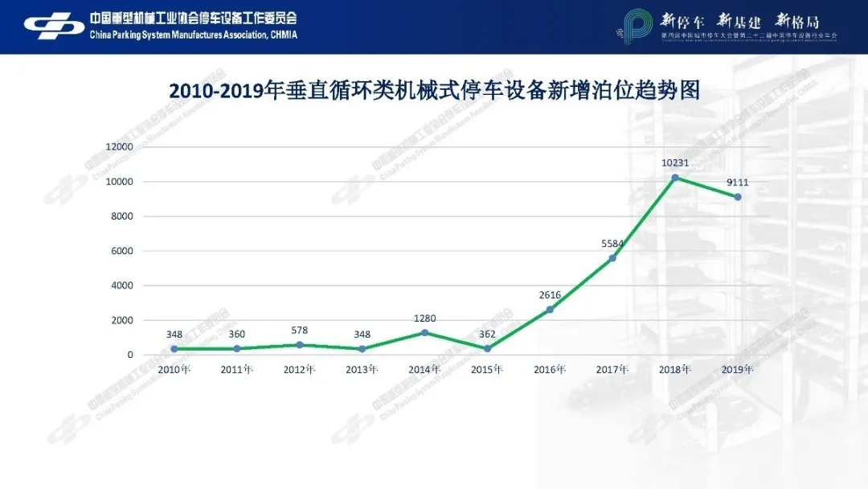Click the 2015年 x-axis label
Screen dimensions: 868x489
coord(487,370)
